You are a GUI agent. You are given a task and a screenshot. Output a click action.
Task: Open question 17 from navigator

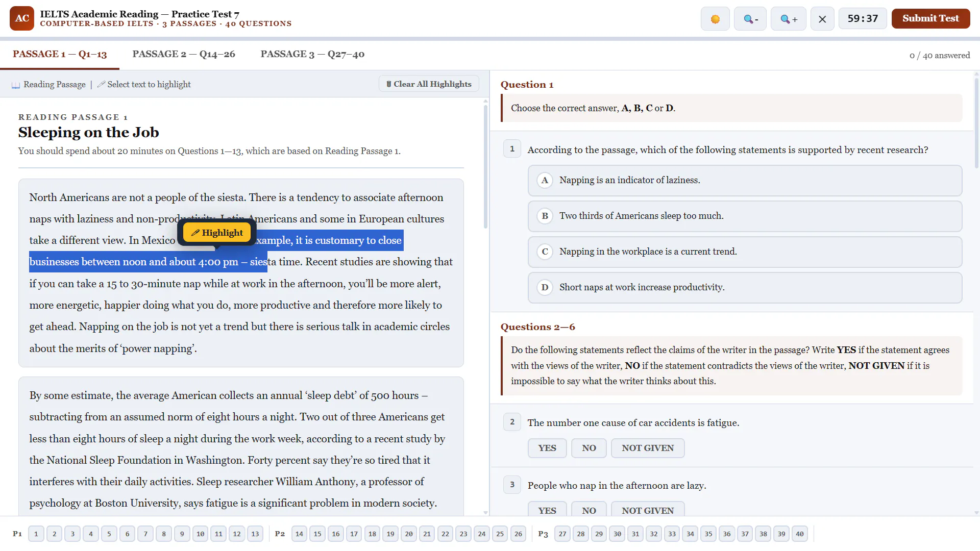(354, 534)
